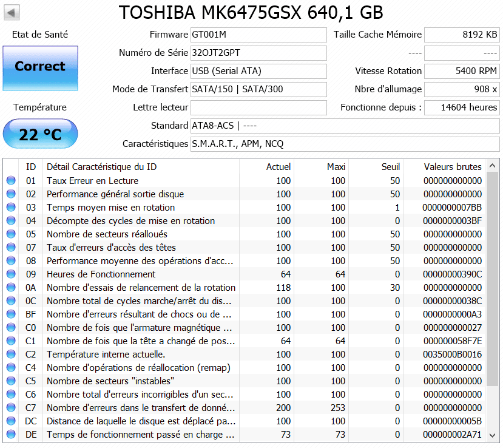Click the Firmware field showing GT001M
This screenshot has height=448, width=503.
(258, 35)
